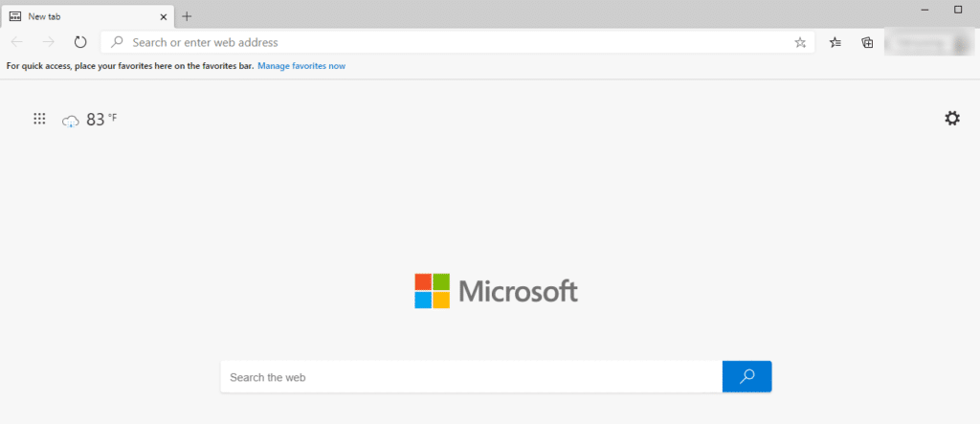Image resolution: width=980 pixels, height=424 pixels.
Task: Click the 'Search the web' box
Action: (x=471, y=377)
